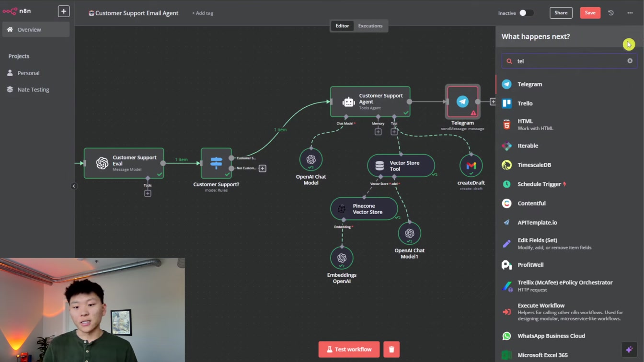The image size is (644, 362).
Task: Add a Tool sub-node to the agent
Action: point(394,132)
